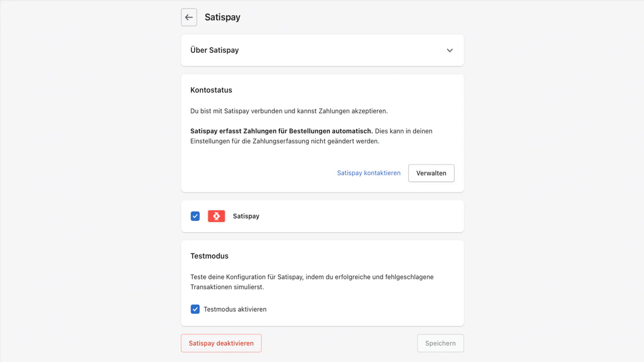Click the Über Satispay heading
The height and width of the screenshot is (362, 644).
click(x=214, y=50)
